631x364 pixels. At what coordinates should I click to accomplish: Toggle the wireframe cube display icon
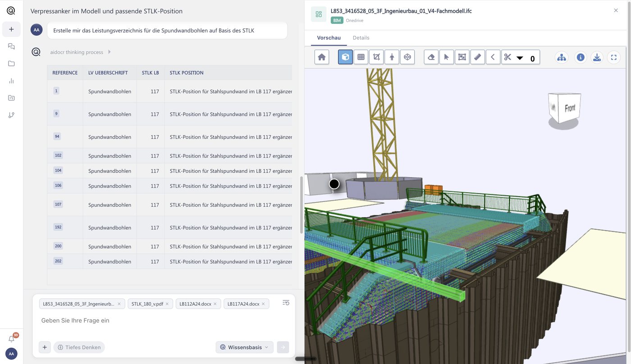(407, 57)
